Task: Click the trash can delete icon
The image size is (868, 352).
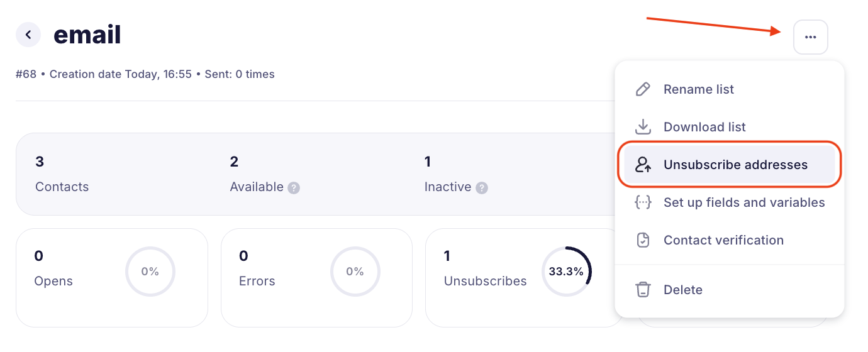Action: click(643, 290)
